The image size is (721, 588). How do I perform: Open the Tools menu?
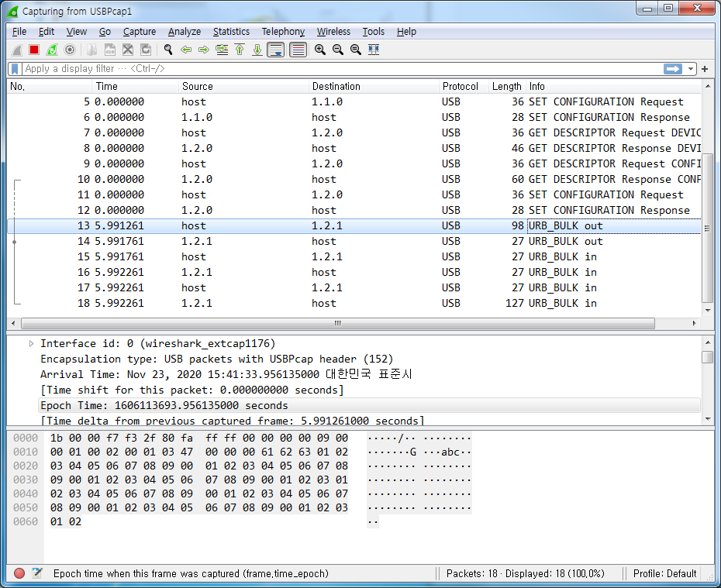(373, 32)
